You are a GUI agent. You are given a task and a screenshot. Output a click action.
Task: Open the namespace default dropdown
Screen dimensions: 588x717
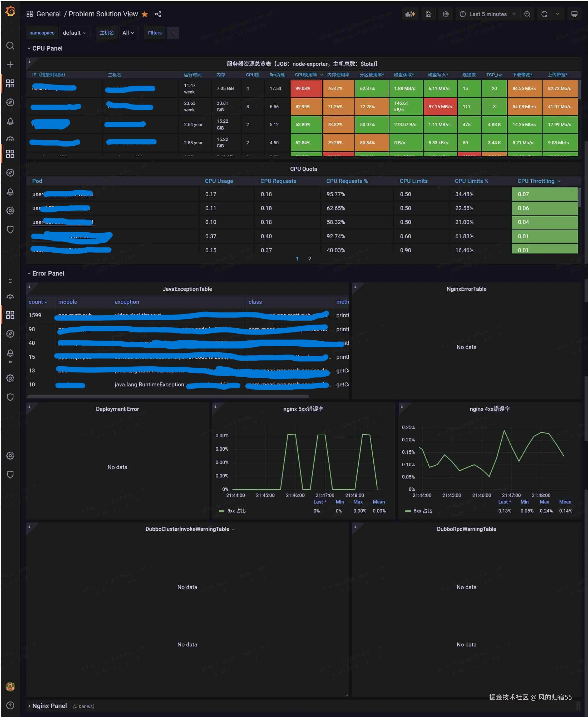74,33
